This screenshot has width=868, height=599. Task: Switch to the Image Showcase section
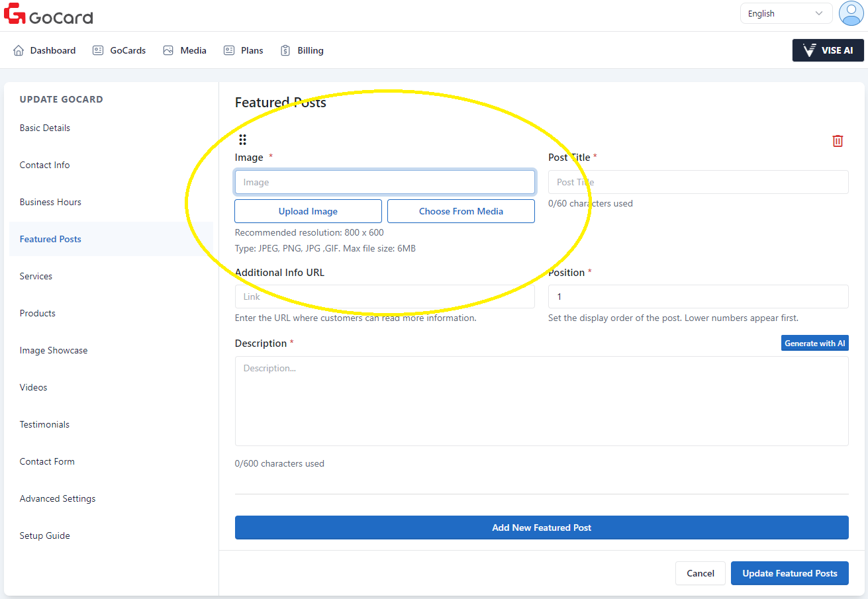pos(54,350)
